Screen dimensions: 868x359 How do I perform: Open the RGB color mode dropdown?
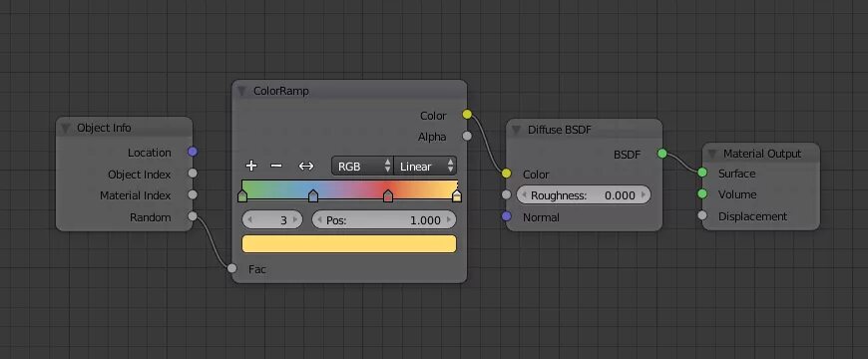pyautogui.click(x=362, y=166)
